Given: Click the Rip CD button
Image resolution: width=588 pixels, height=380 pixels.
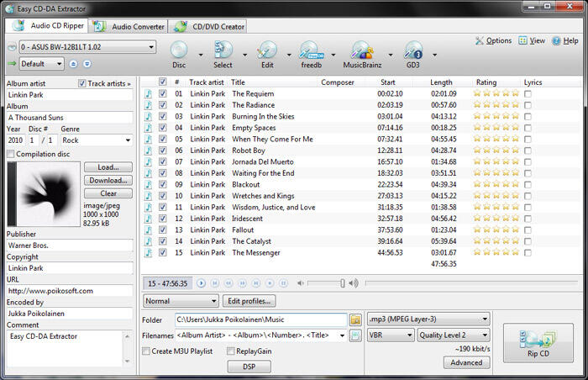Looking at the screenshot, I should [538, 343].
